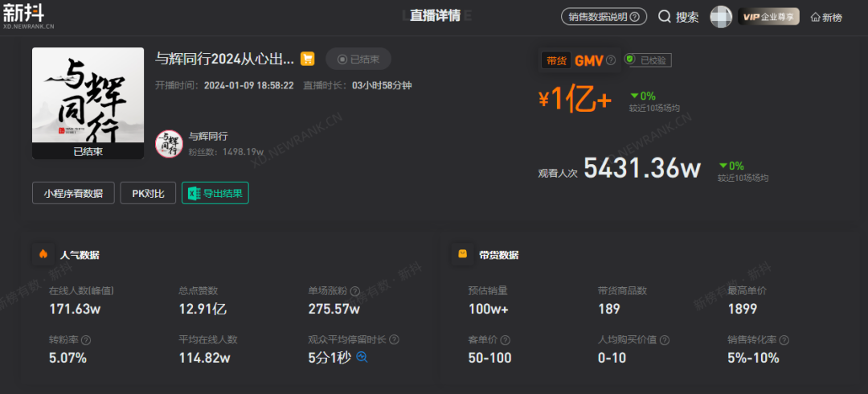This screenshot has height=394, width=868.
Task: Click the 已结束 status pill
Action: [358, 60]
